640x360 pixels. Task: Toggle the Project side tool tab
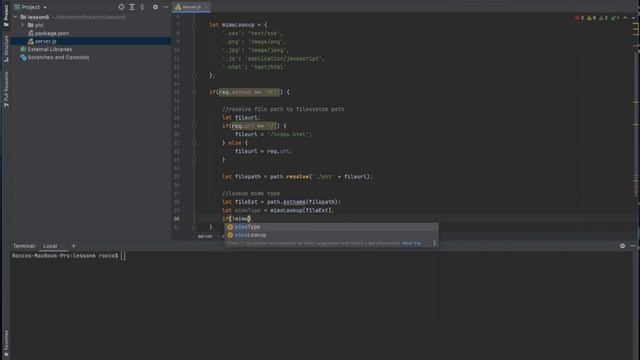coord(6,15)
